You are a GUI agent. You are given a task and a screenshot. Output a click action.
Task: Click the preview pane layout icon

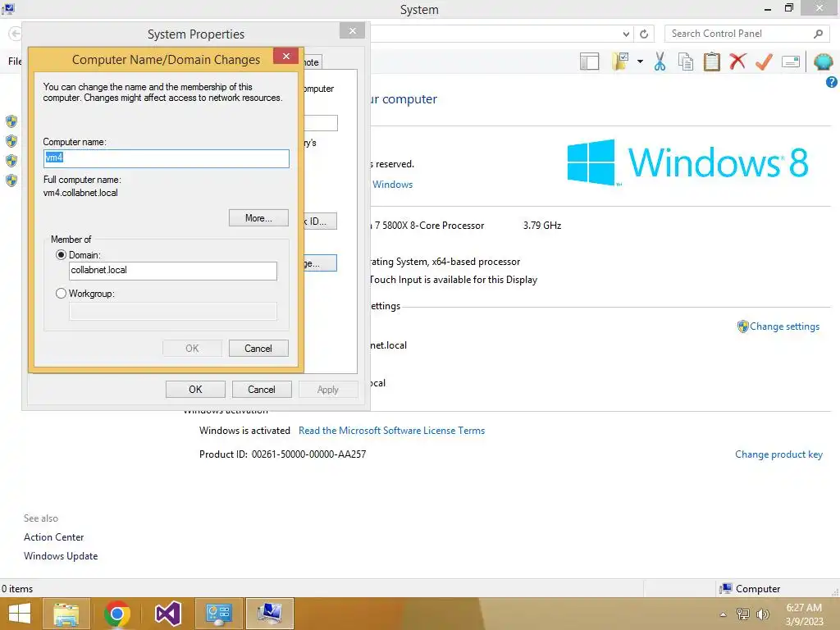[x=589, y=62]
